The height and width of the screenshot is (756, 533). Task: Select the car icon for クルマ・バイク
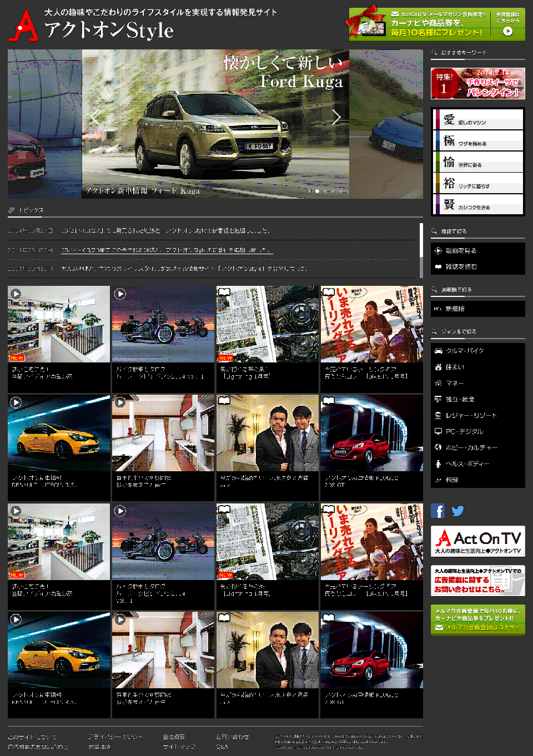[x=438, y=351]
